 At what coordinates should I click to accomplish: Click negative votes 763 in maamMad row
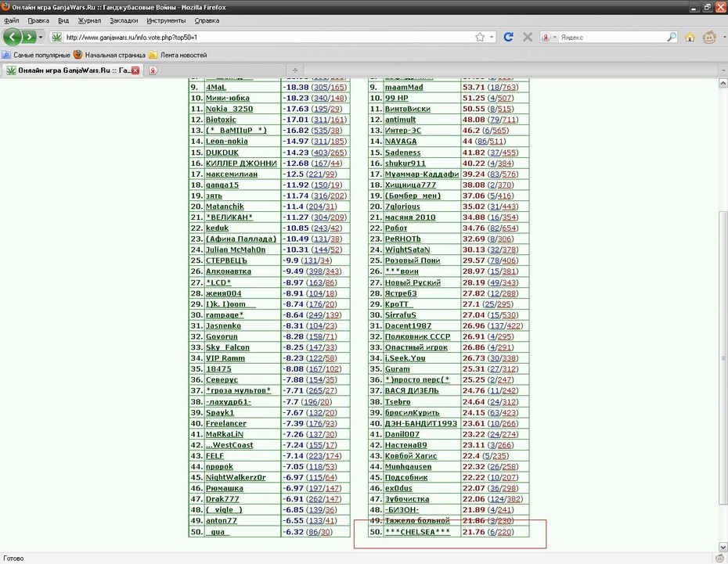pos(508,87)
